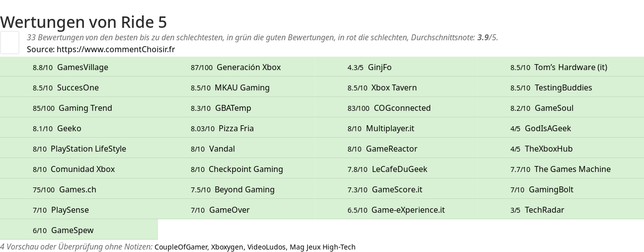Click the blank logo thumbnail beside the title

(x=9, y=42)
